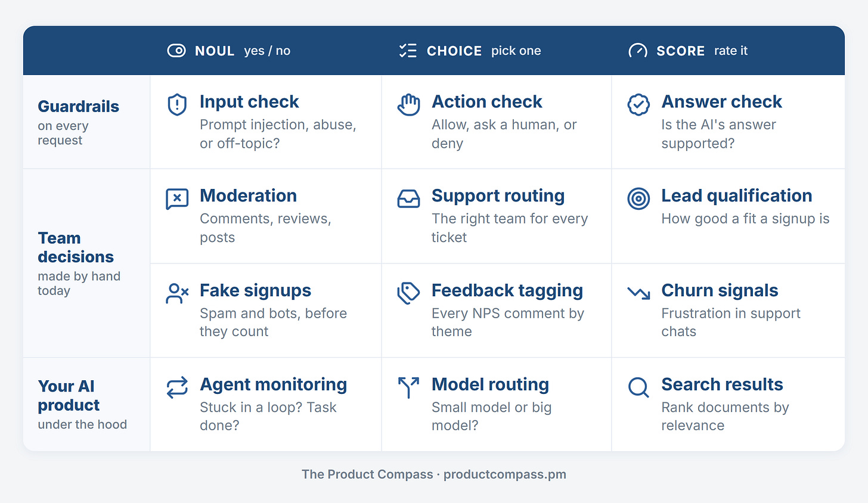Click 'Prompt injection, abuse, or off-topic?' text
This screenshot has height=503, width=868.
[278, 134]
